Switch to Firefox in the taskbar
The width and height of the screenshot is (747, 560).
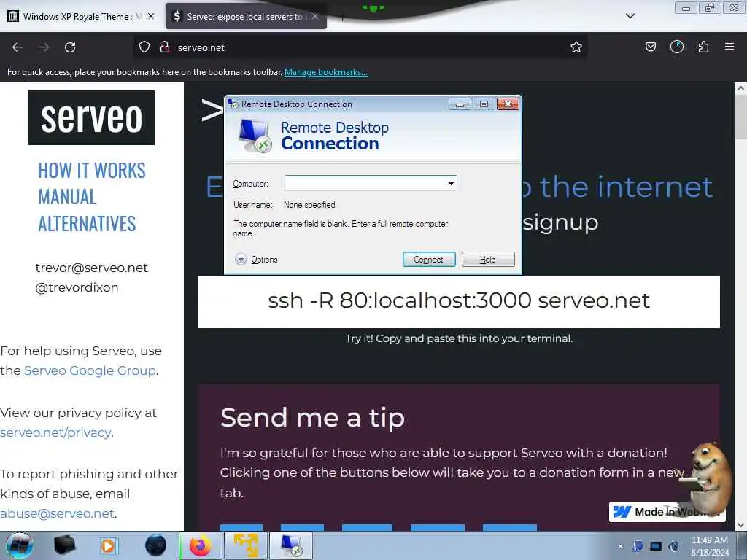coord(201,545)
